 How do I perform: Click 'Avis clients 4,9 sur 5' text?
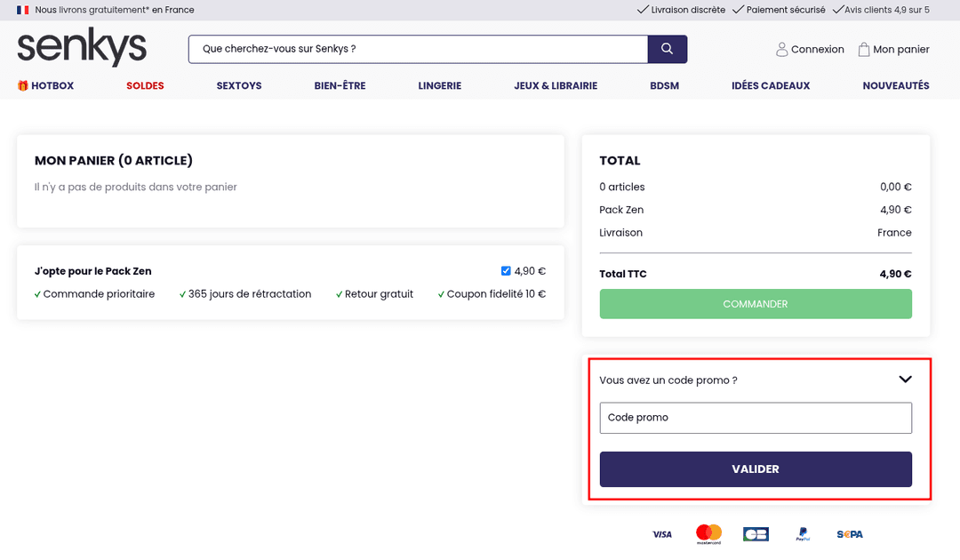886,10
